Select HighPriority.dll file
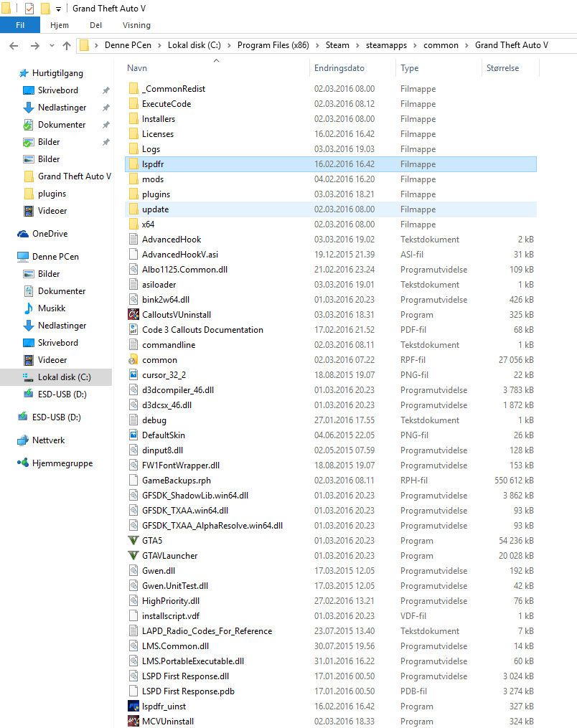 331,601
